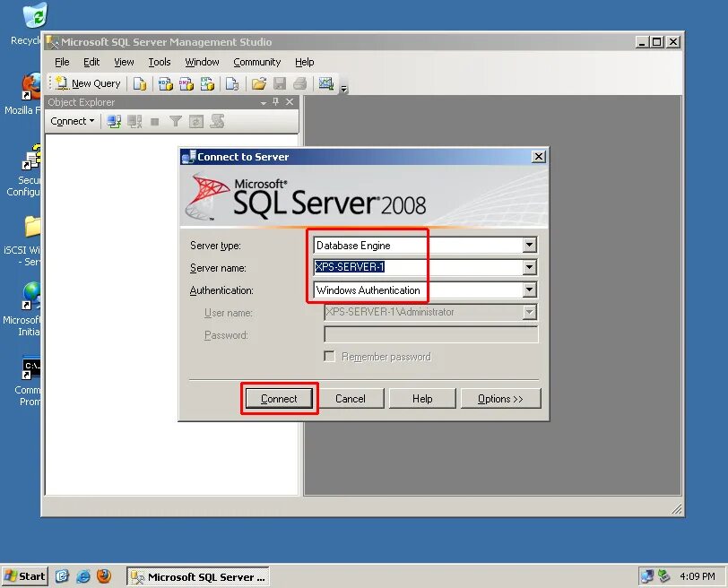Open Analysis Services XMLA Query icon

point(207,83)
